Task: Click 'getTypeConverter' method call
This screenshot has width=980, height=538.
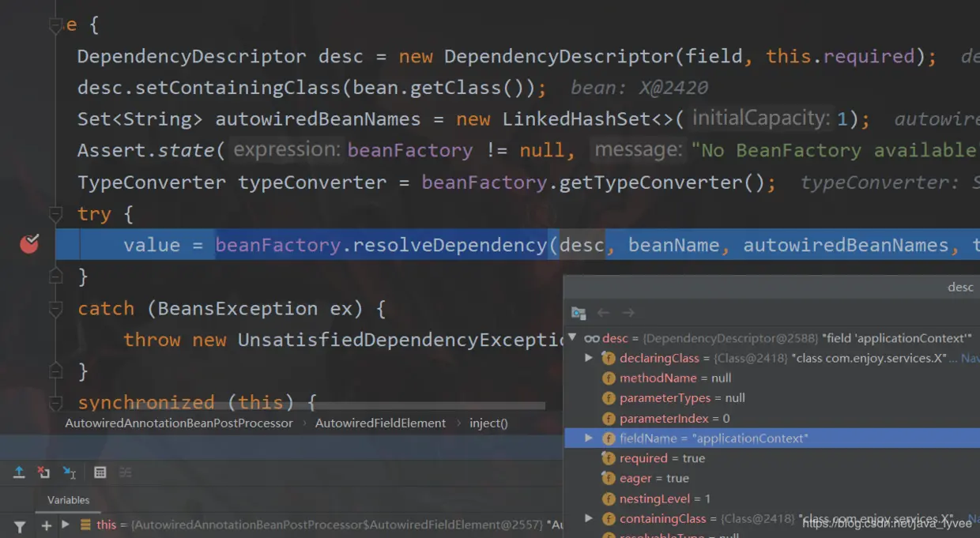Action: point(650,182)
